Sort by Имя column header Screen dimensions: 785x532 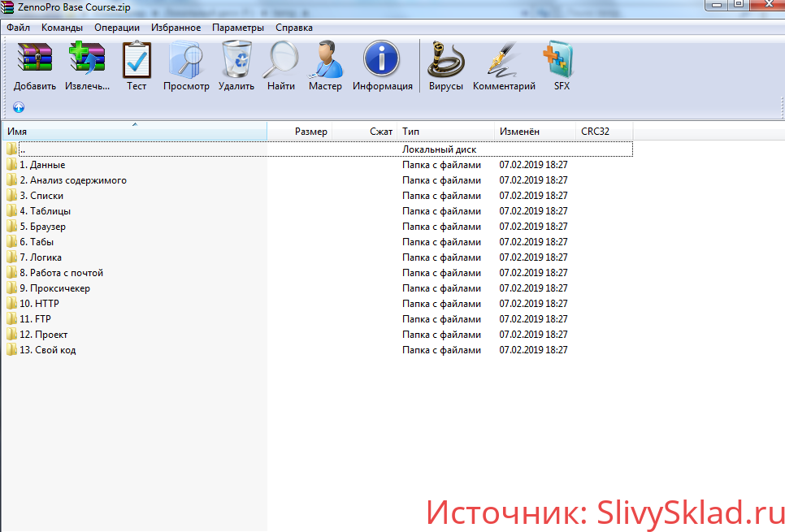pos(135,131)
